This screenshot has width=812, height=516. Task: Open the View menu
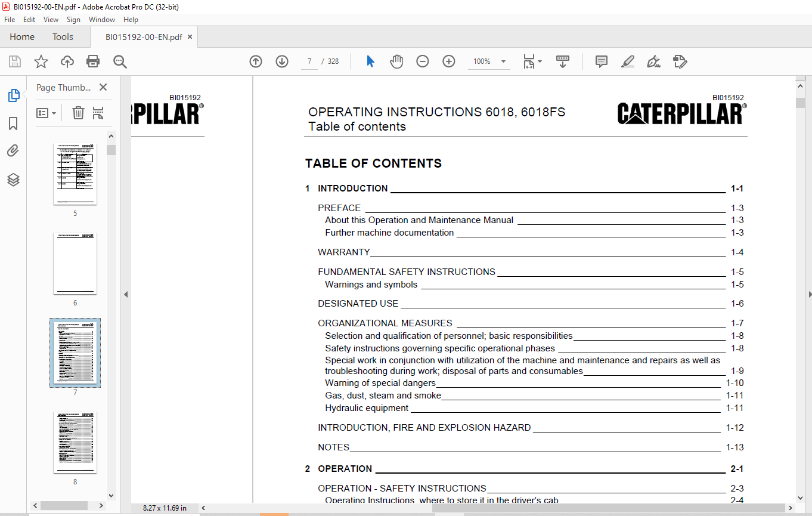click(51, 20)
